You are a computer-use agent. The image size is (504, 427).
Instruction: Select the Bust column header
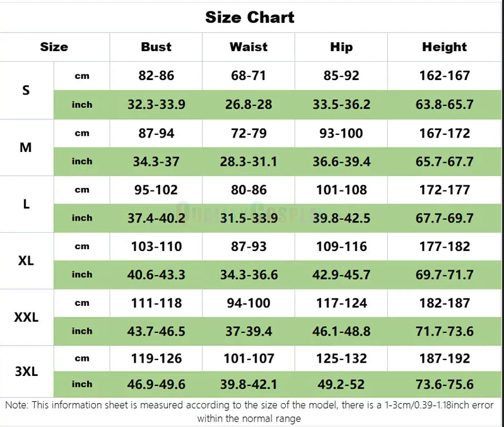156,47
